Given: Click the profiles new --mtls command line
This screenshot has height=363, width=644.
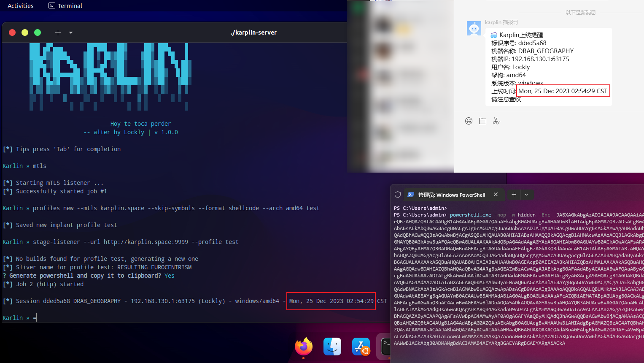Looking at the screenshot, I should 161,208.
